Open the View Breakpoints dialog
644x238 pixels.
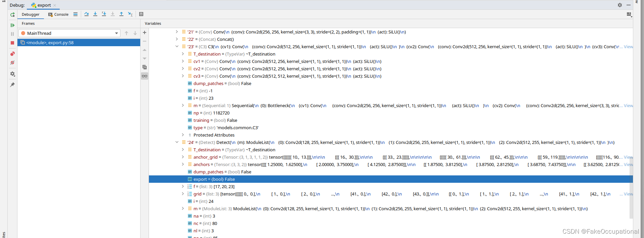click(12, 54)
